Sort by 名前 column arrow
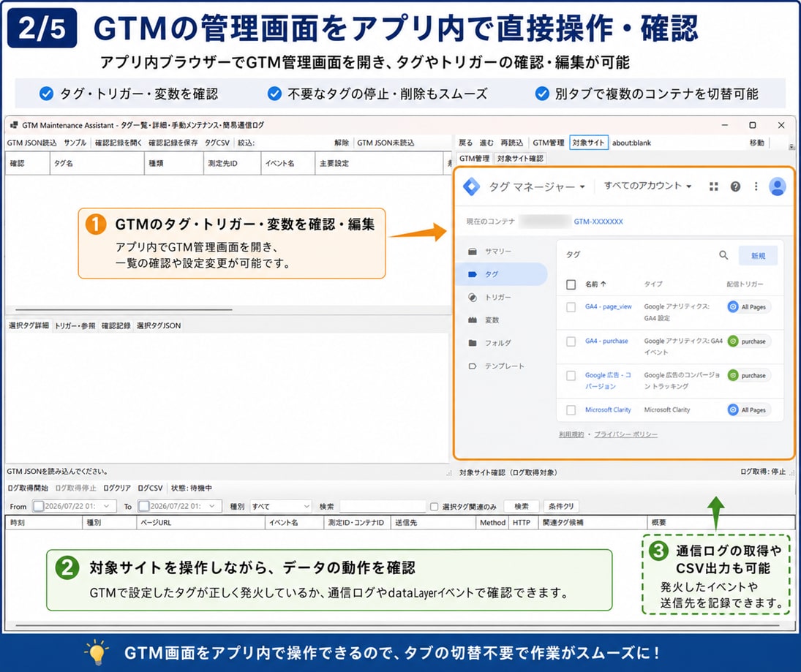 point(603,284)
